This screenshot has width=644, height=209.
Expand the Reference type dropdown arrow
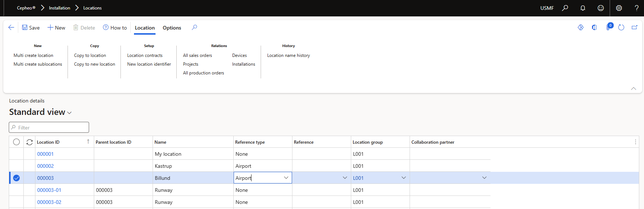pyautogui.click(x=286, y=178)
